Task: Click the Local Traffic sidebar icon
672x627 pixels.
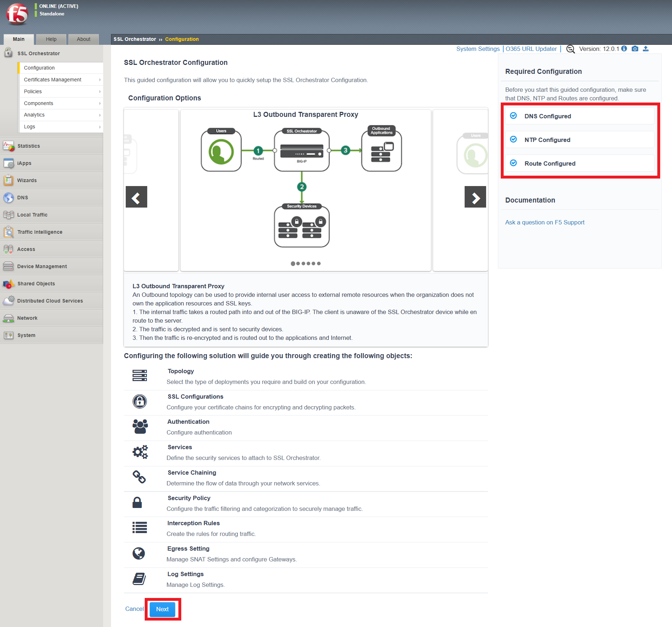Action: pyautogui.click(x=9, y=215)
